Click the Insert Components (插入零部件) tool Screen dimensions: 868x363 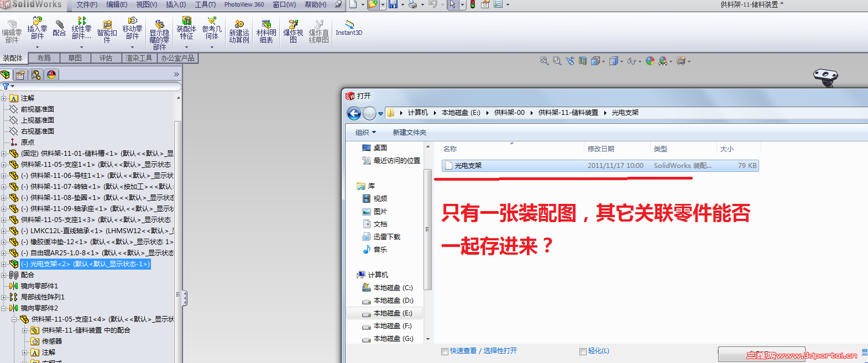tap(37, 29)
